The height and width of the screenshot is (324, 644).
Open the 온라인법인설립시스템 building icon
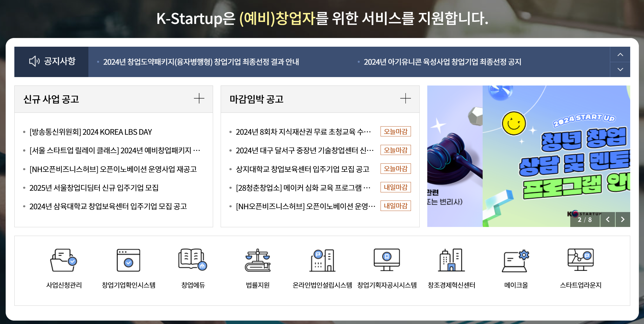pyautogui.click(x=322, y=260)
